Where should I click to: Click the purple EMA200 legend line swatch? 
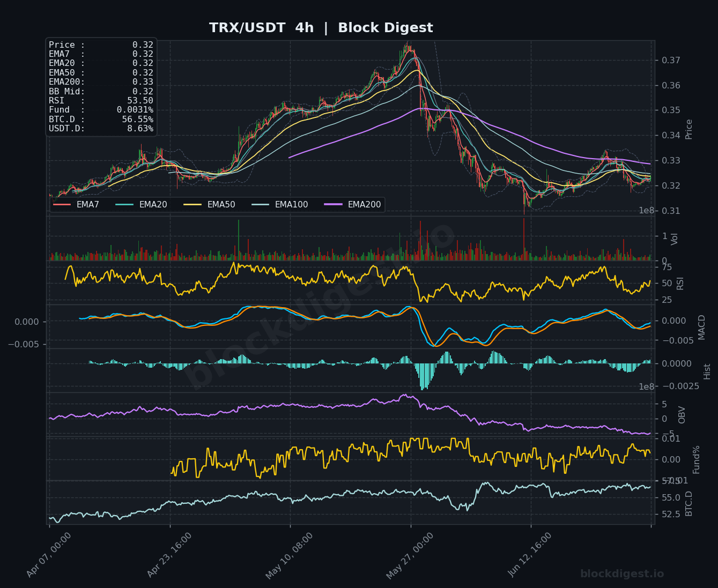click(333, 204)
